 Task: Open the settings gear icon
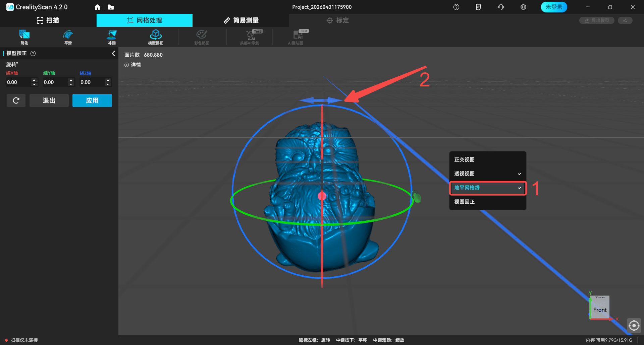coord(523,7)
